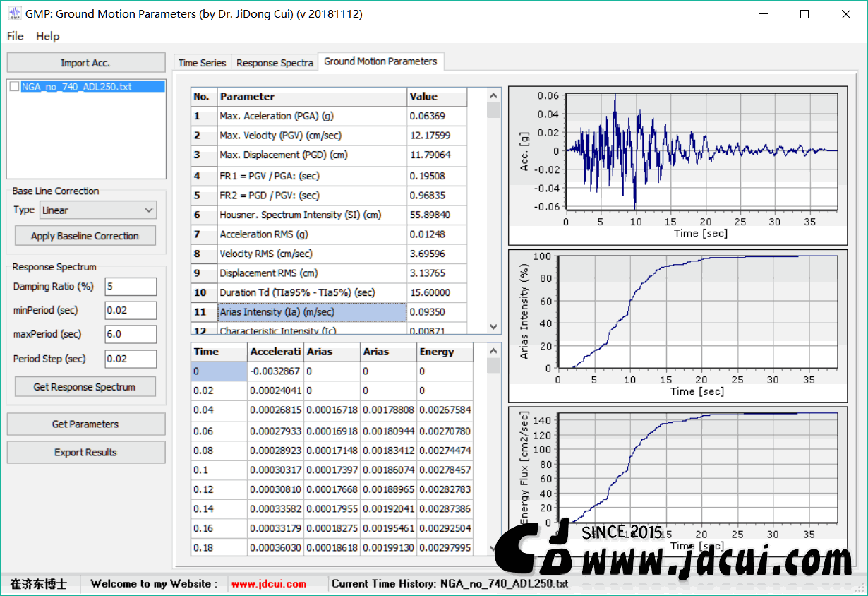Click the PGV value 12.17599
This screenshot has height=596, width=868.
[437, 136]
